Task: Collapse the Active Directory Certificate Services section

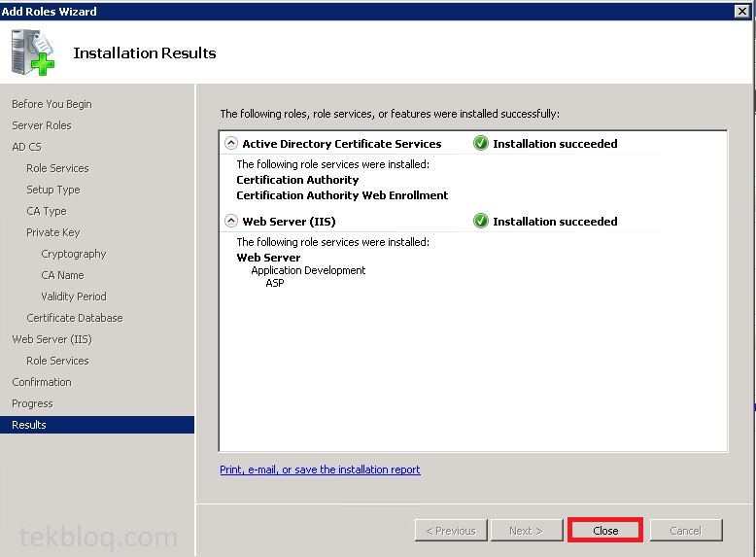Action: point(231,143)
